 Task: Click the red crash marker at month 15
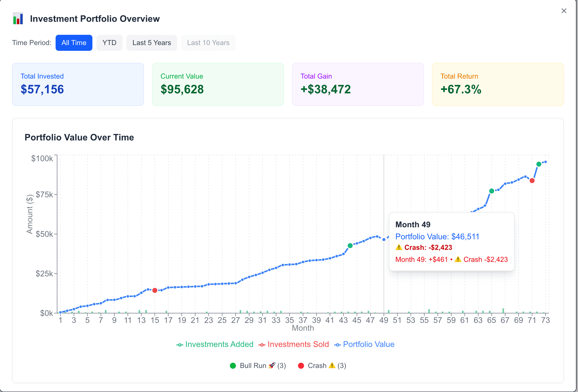click(x=155, y=291)
